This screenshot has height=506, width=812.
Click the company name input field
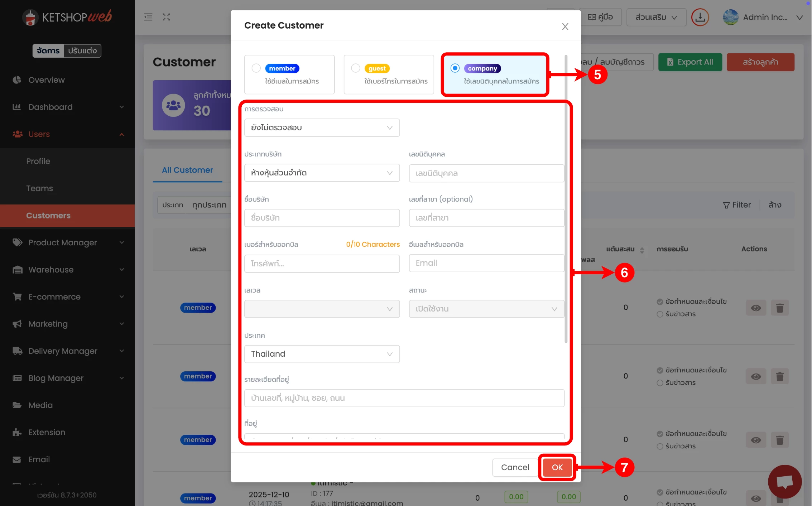(322, 218)
